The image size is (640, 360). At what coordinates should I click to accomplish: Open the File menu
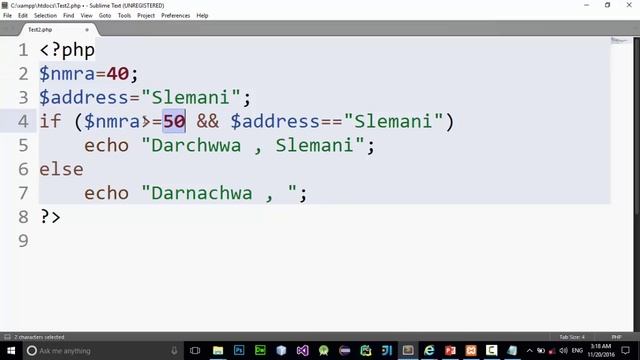(x=7, y=16)
